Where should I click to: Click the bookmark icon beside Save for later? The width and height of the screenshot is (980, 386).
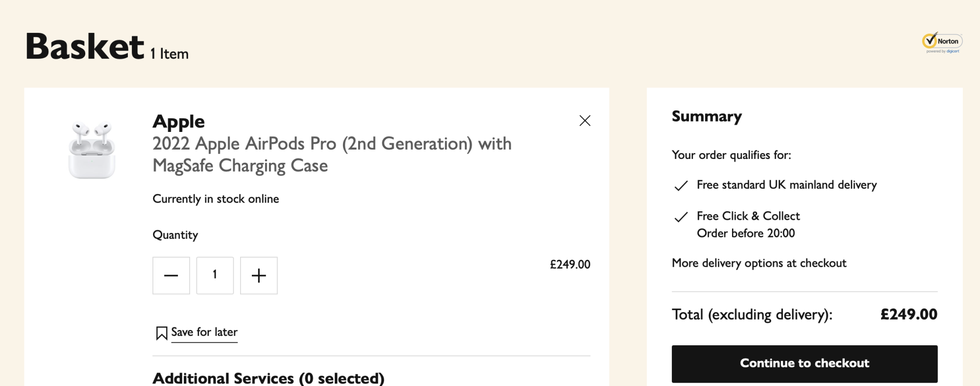pos(161,333)
